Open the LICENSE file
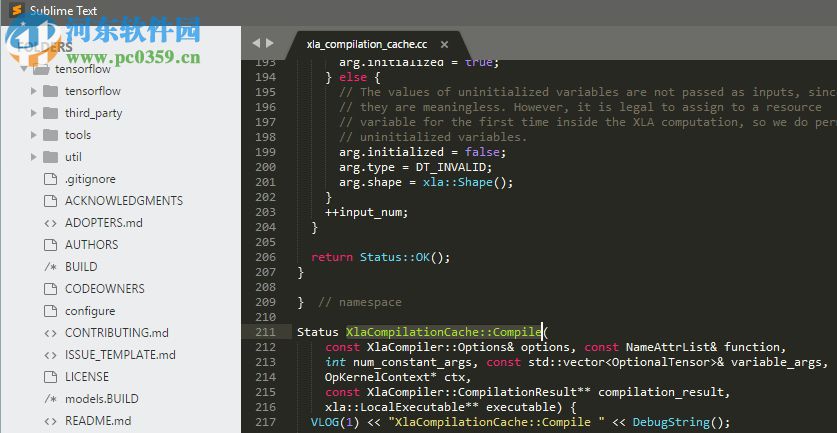 (x=86, y=376)
